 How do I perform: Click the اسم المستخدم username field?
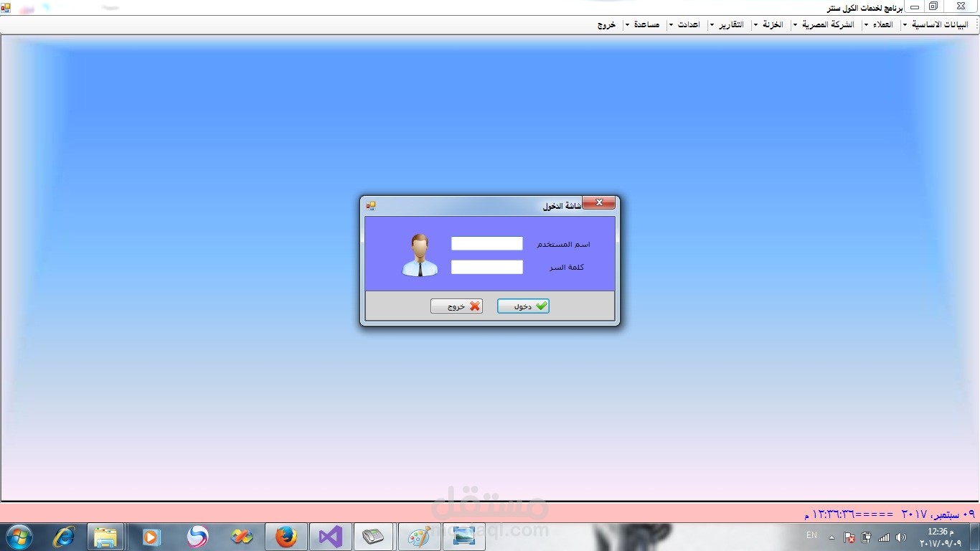tap(487, 243)
